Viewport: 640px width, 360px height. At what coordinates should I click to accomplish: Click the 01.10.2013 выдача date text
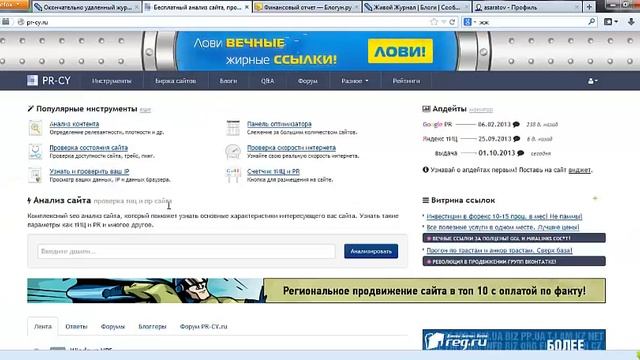497,153
